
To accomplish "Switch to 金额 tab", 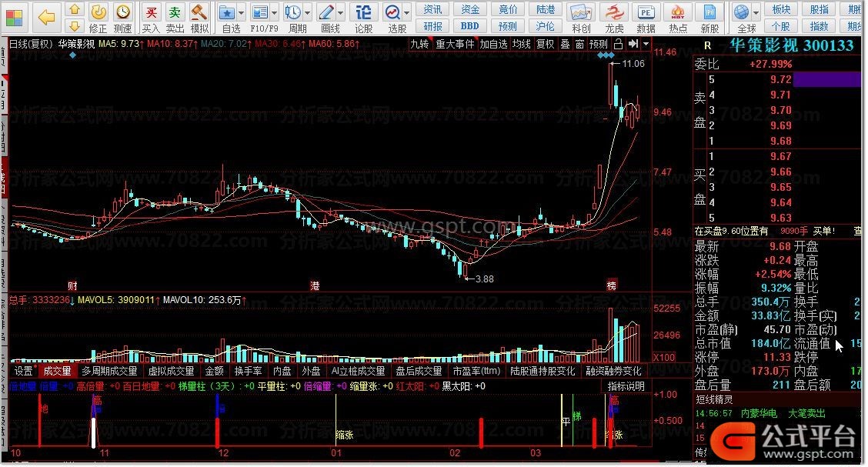I will pyautogui.click(x=214, y=371).
